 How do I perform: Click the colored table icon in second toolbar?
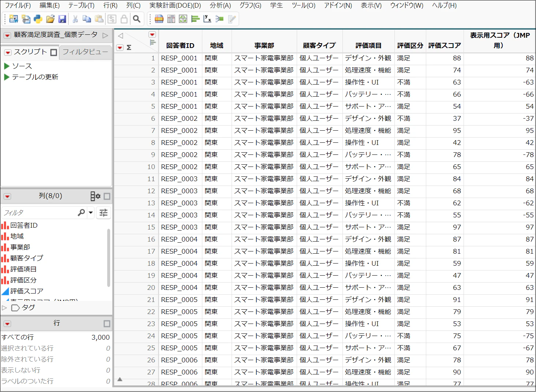pyautogui.click(x=159, y=19)
